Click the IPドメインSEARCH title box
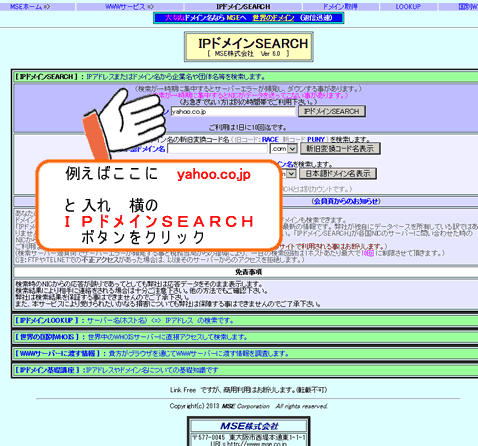The width and height of the screenshot is (478, 446). (249, 47)
